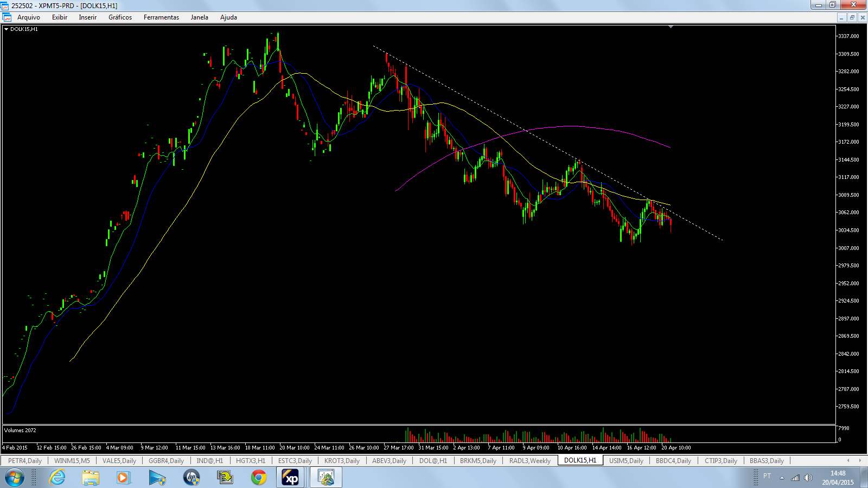Expand the DOLK15,H1 chart label triangle
868x488 pixels.
point(6,29)
